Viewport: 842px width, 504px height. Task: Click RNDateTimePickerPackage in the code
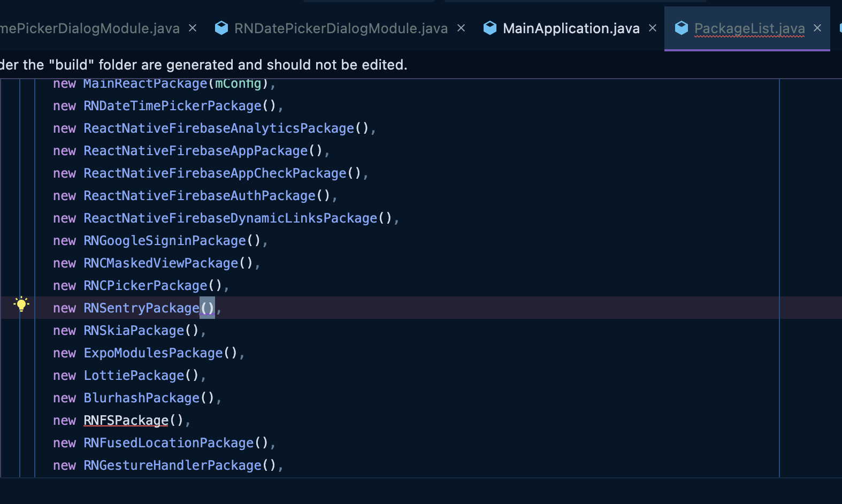pos(173,106)
